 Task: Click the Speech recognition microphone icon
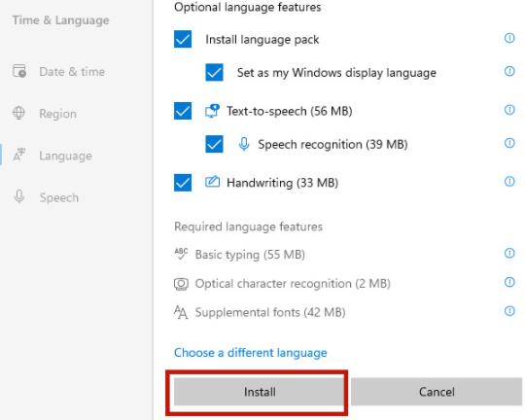pyautogui.click(x=244, y=144)
